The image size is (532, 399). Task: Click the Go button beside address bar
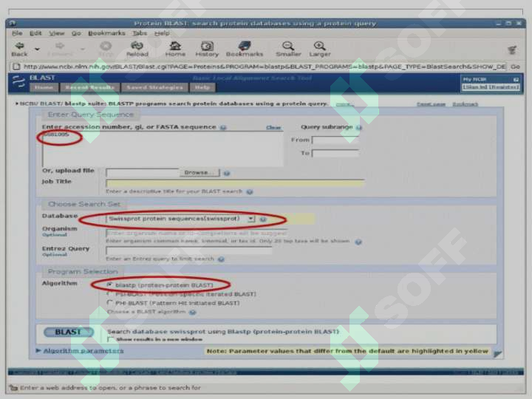tap(515, 66)
